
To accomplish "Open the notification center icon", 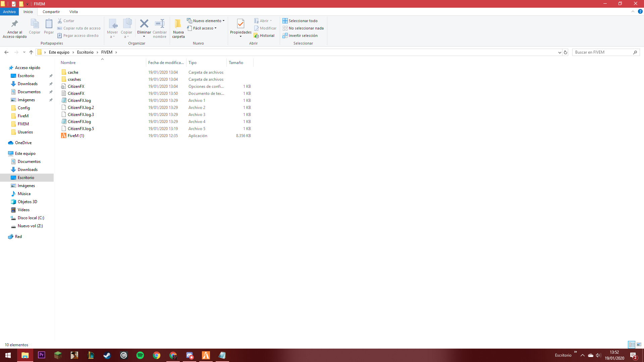I will tap(633, 355).
